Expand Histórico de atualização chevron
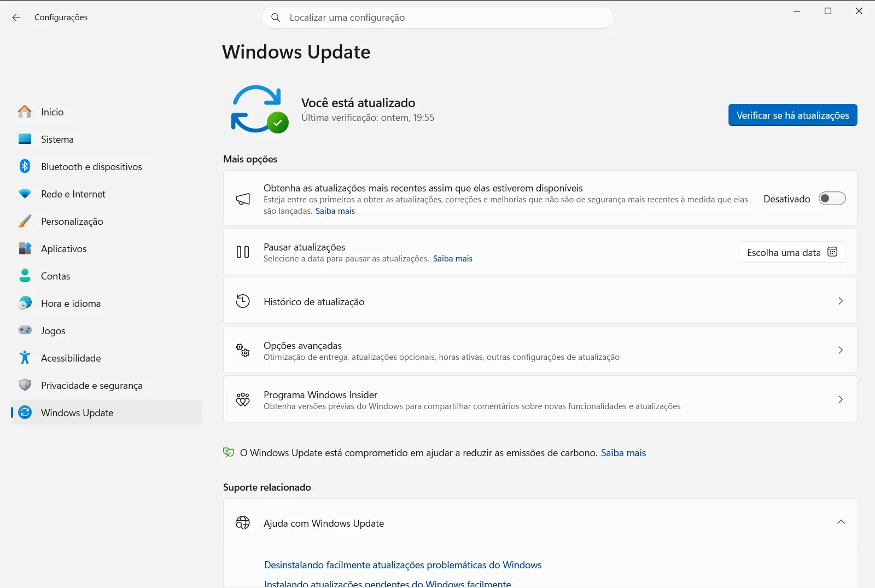 (841, 301)
